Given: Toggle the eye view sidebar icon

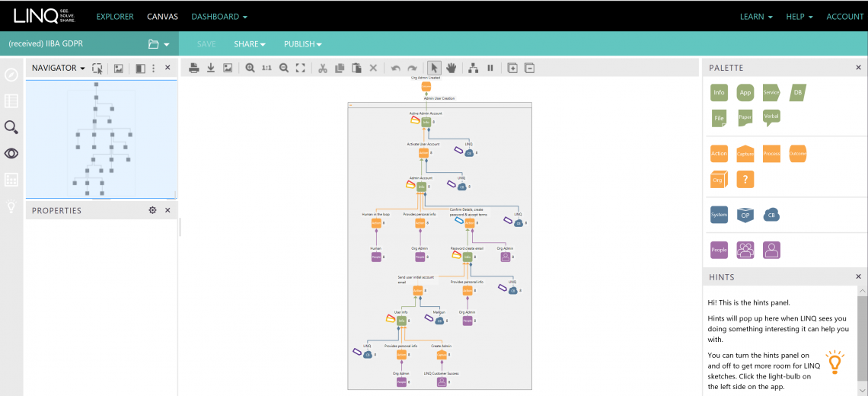Looking at the screenshot, I should click(x=11, y=153).
